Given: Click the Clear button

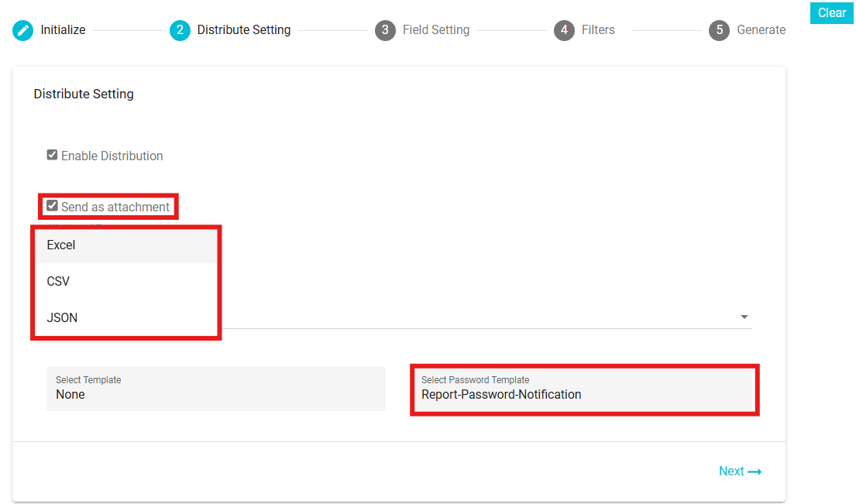Looking at the screenshot, I should coord(831,12).
